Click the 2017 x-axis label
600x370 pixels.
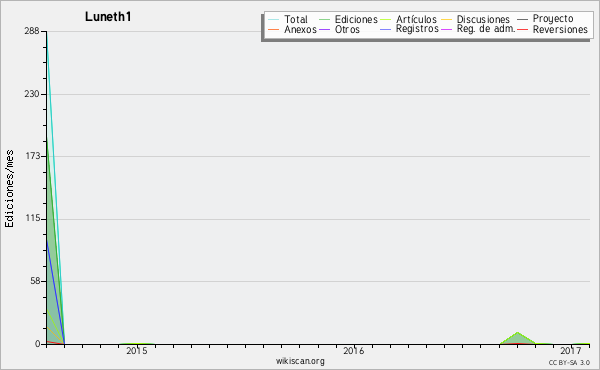pyautogui.click(x=570, y=351)
